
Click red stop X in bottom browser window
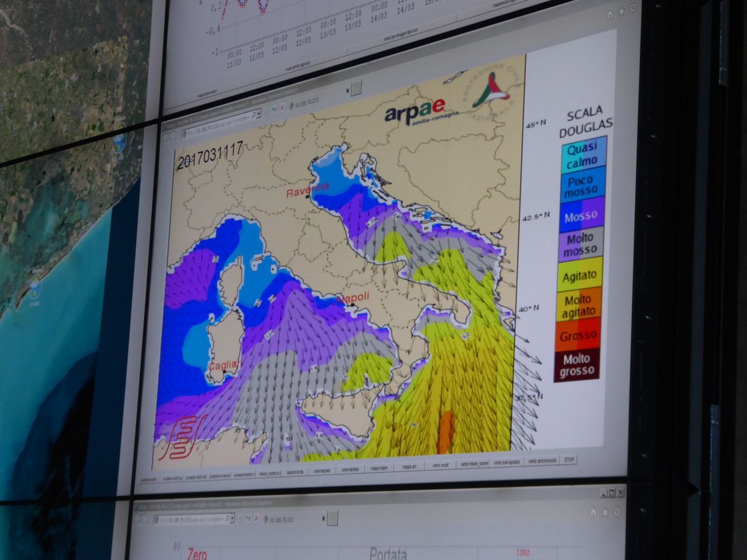point(256,518)
